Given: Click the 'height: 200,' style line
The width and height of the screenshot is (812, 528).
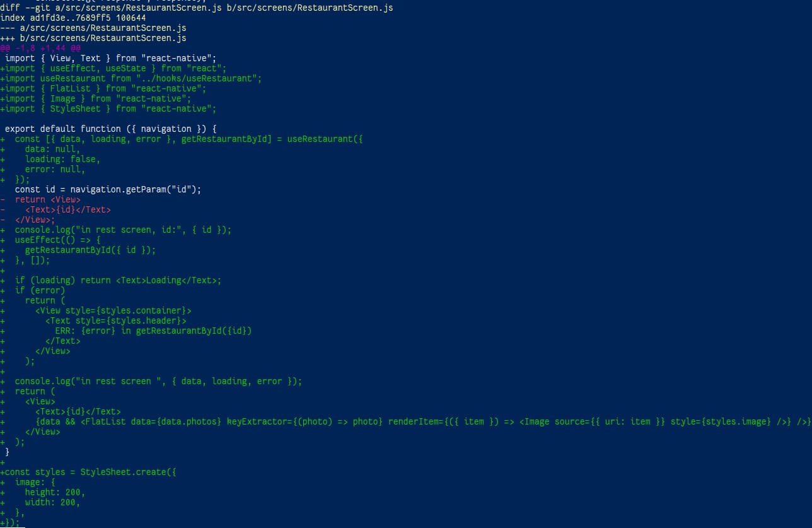Looking at the screenshot, I should [55, 492].
